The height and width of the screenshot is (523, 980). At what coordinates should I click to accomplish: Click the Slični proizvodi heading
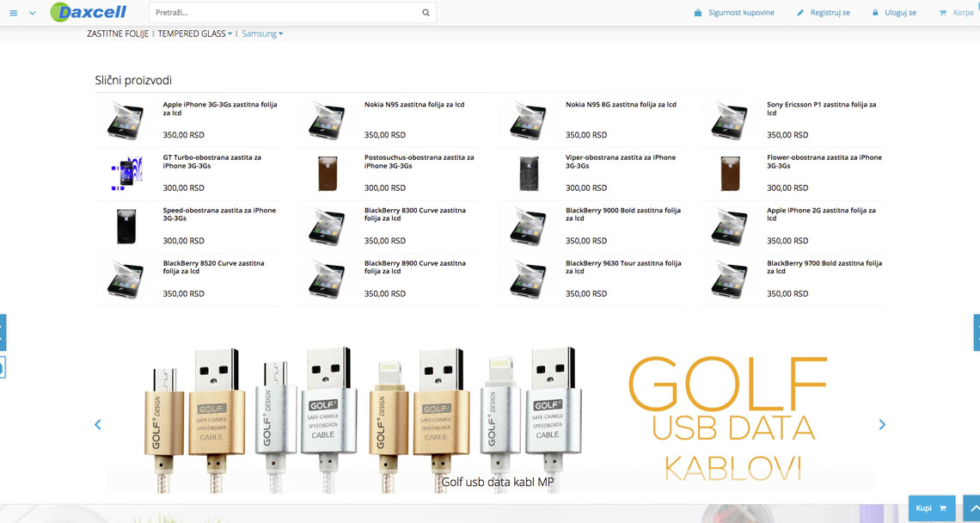pyautogui.click(x=133, y=80)
